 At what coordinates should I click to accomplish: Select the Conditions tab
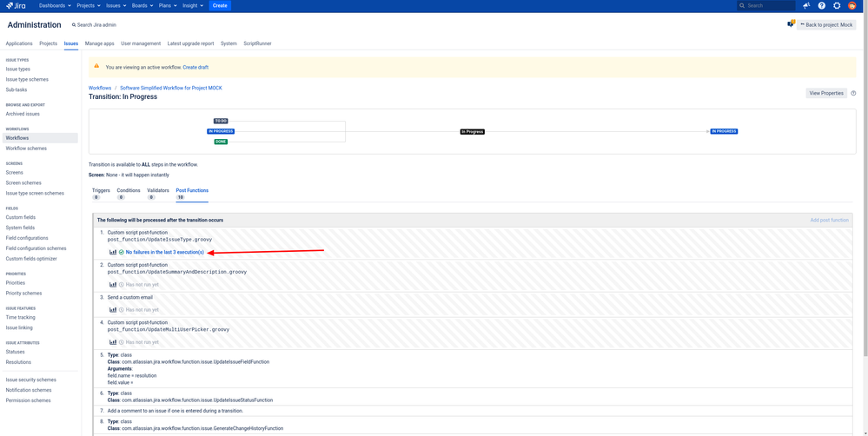[x=129, y=193]
